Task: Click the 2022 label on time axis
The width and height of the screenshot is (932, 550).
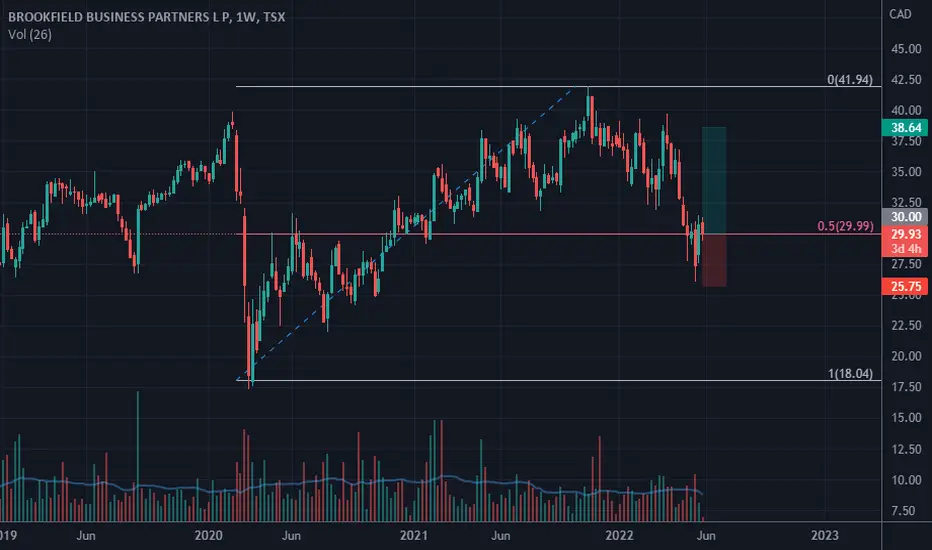Action: tap(619, 535)
